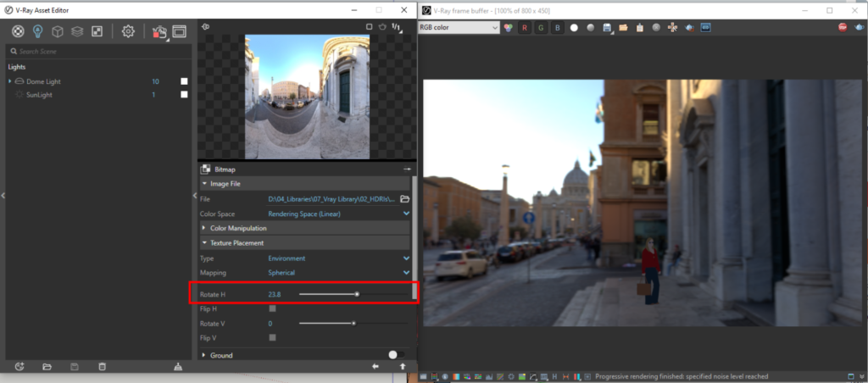The image size is (868, 383).
Task: Click Rotate H value 23.8
Action: pos(275,294)
